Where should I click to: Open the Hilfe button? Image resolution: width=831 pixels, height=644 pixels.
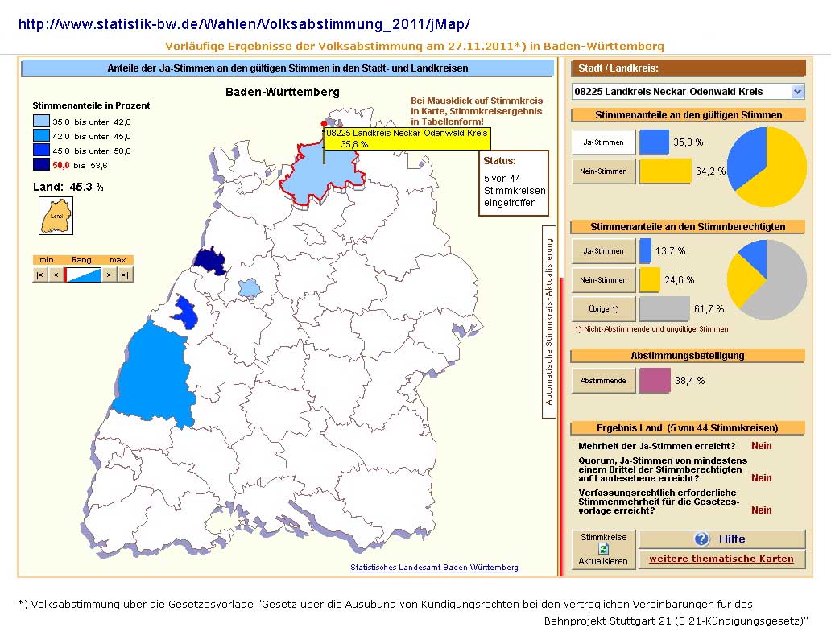tap(721, 539)
